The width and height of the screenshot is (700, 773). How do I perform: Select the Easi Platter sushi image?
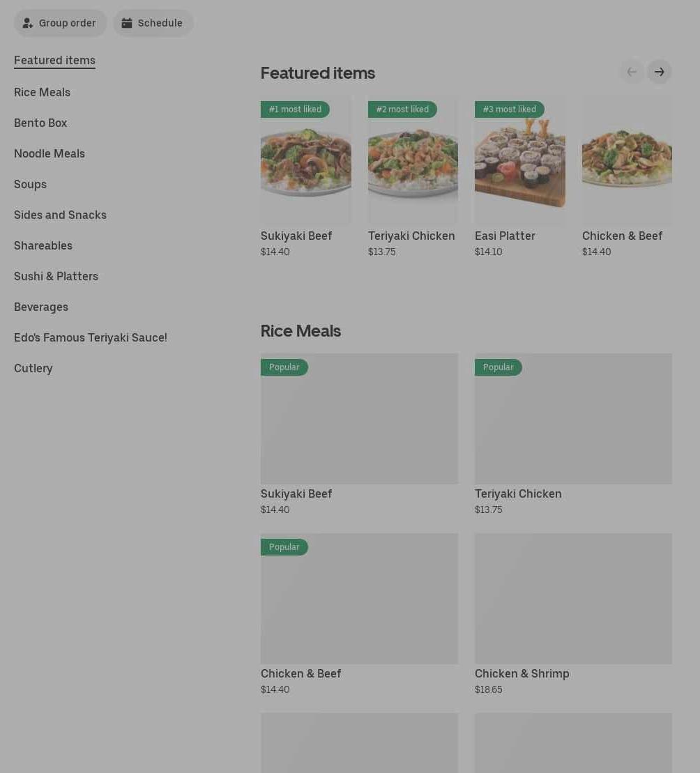click(520, 162)
